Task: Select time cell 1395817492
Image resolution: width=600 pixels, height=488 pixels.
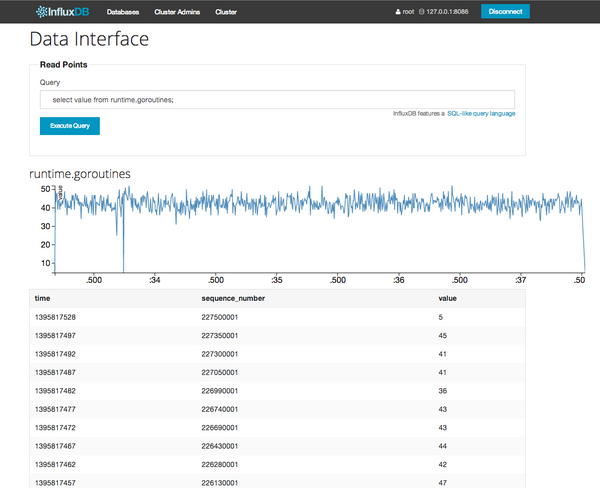Action: point(55,354)
